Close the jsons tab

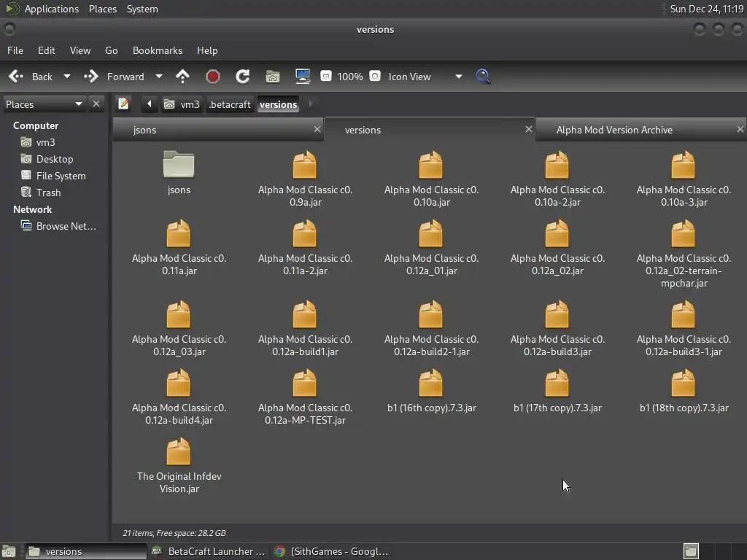pos(317,129)
